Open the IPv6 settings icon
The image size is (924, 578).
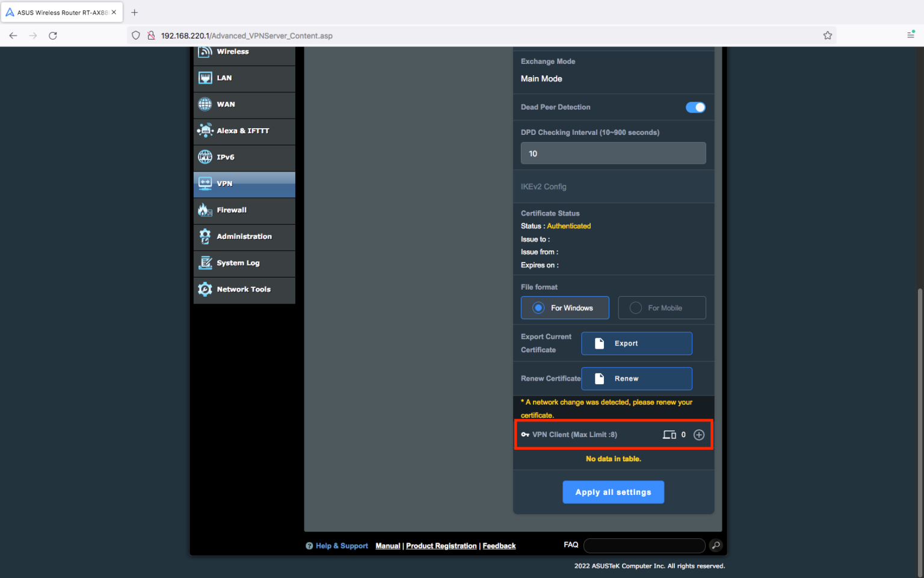click(x=205, y=157)
